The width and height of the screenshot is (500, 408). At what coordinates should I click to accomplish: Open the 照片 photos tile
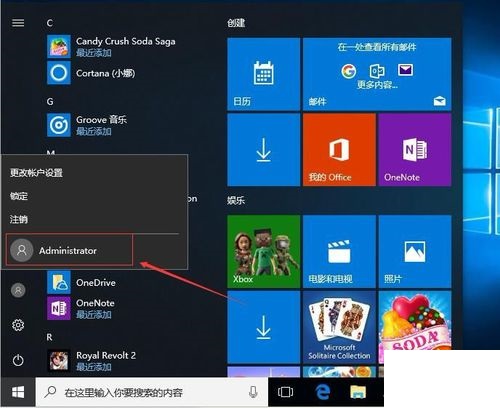click(415, 251)
